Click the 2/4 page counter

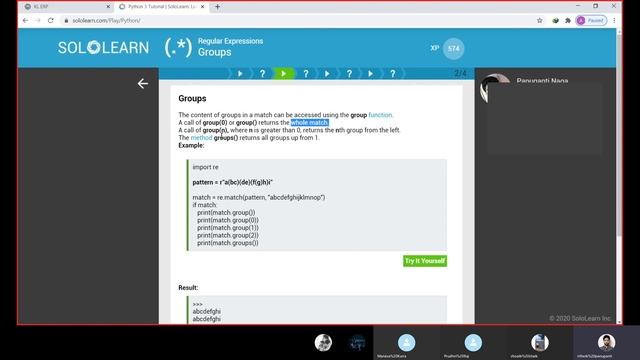460,73
